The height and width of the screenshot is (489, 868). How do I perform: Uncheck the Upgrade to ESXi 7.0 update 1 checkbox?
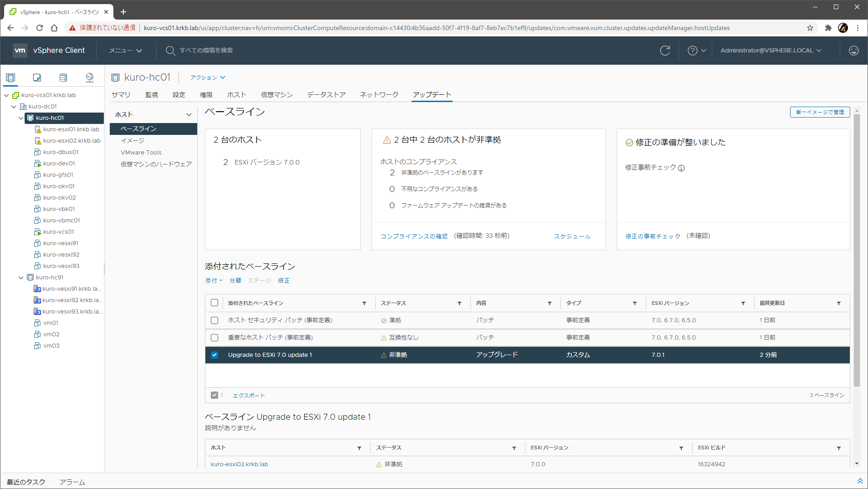click(x=214, y=355)
